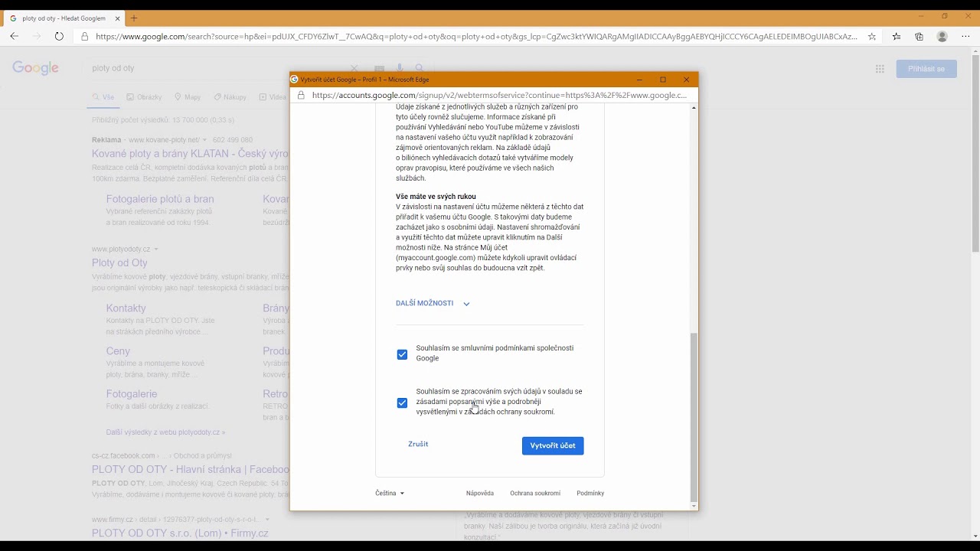
Task: Toggle the data processing consent checkbox
Action: pyautogui.click(x=402, y=403)
